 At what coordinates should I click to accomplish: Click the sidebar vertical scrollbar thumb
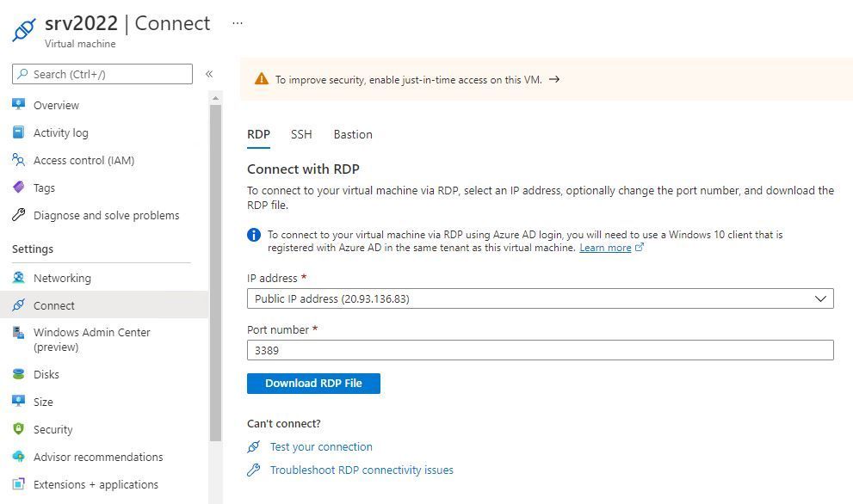click(215, 273)
